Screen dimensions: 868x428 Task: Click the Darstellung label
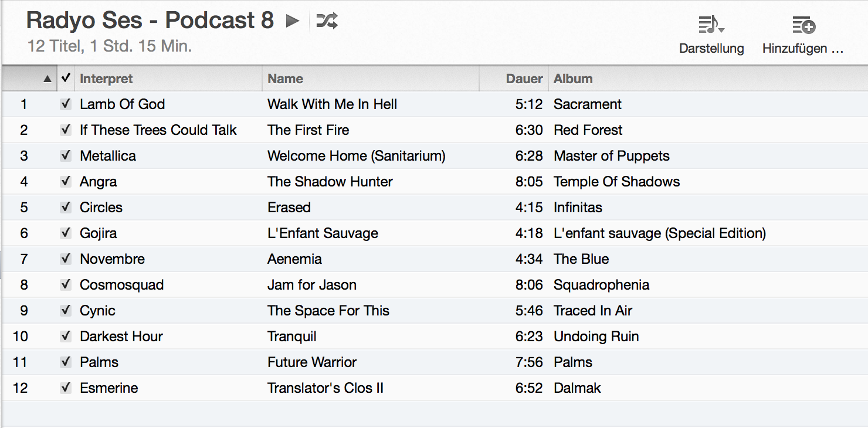pyautogui.click(x=711, y=49)
